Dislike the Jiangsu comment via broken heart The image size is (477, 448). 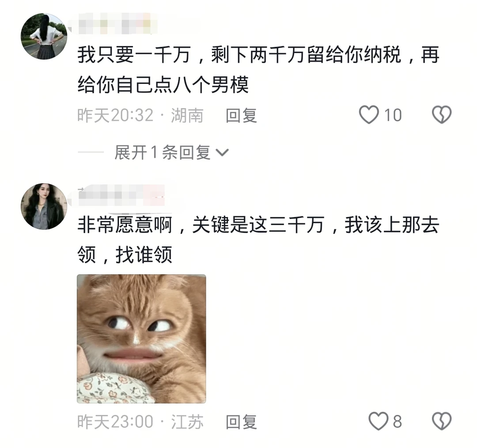[x=442, y=421]
